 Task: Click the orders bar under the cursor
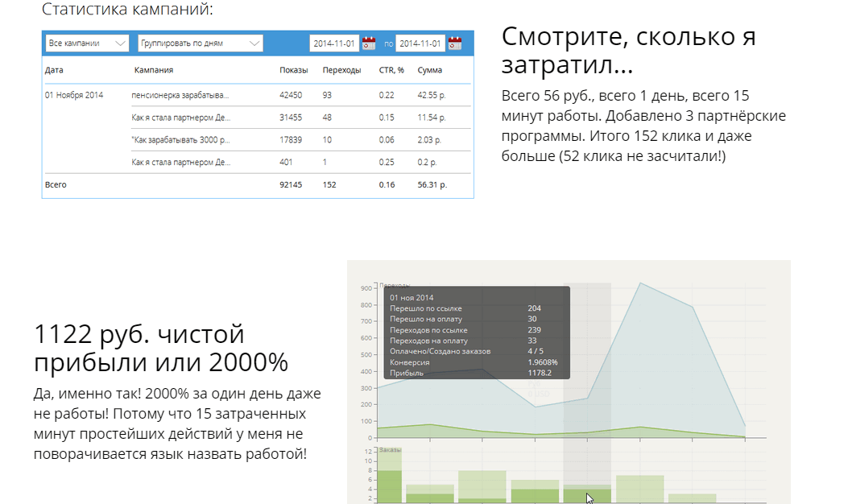coord(587,495)
